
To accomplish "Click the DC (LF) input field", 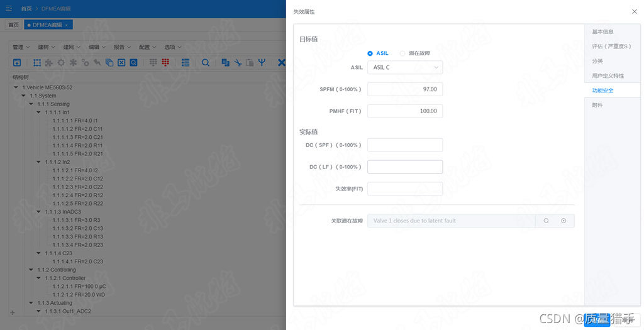I will 405,167.
